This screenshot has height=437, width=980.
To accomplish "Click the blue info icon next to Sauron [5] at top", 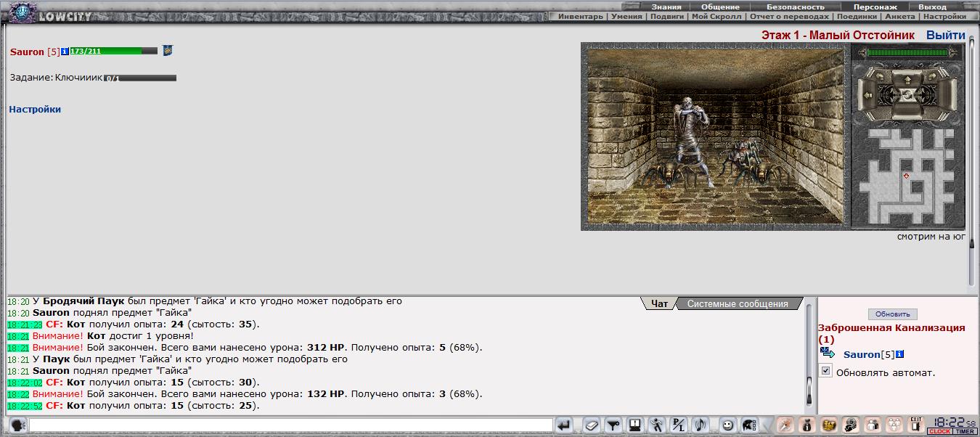I will pyautogui.click(x=65, y=52).
